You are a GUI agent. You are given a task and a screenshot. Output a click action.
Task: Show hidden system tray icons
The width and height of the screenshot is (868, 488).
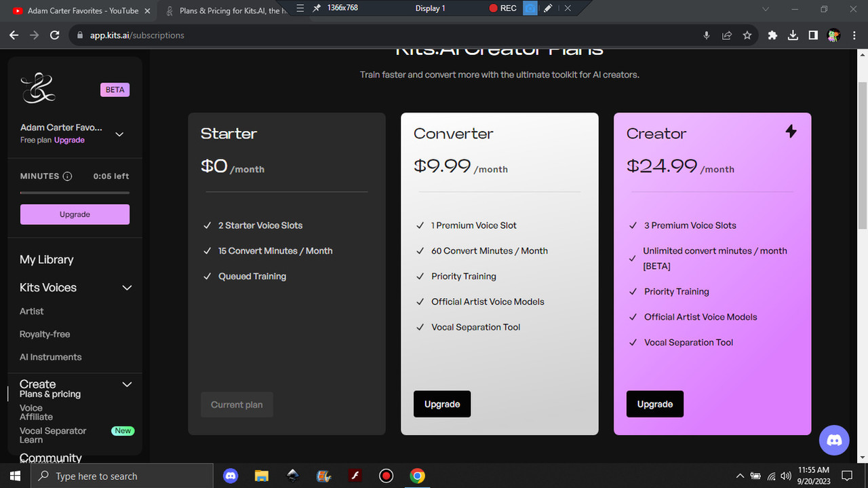point(740,476)
